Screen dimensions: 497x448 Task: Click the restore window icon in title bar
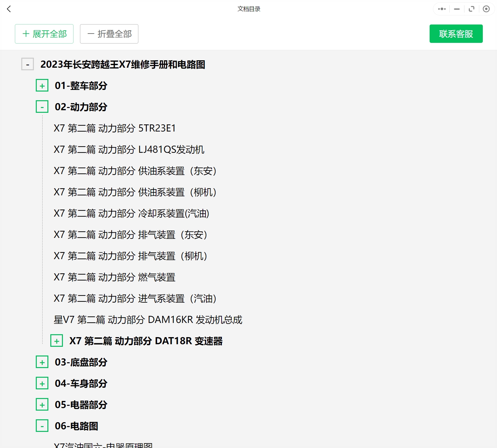coord(472,9)
